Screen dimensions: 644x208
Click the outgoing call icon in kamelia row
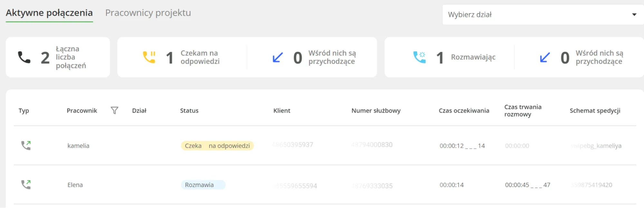point(26,146)
